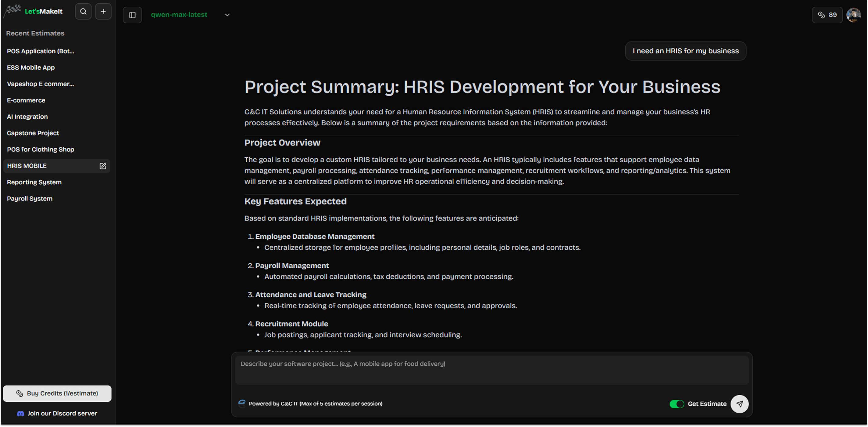
Task: Select the AI Integration estimate
Action: tap(27, 116)
